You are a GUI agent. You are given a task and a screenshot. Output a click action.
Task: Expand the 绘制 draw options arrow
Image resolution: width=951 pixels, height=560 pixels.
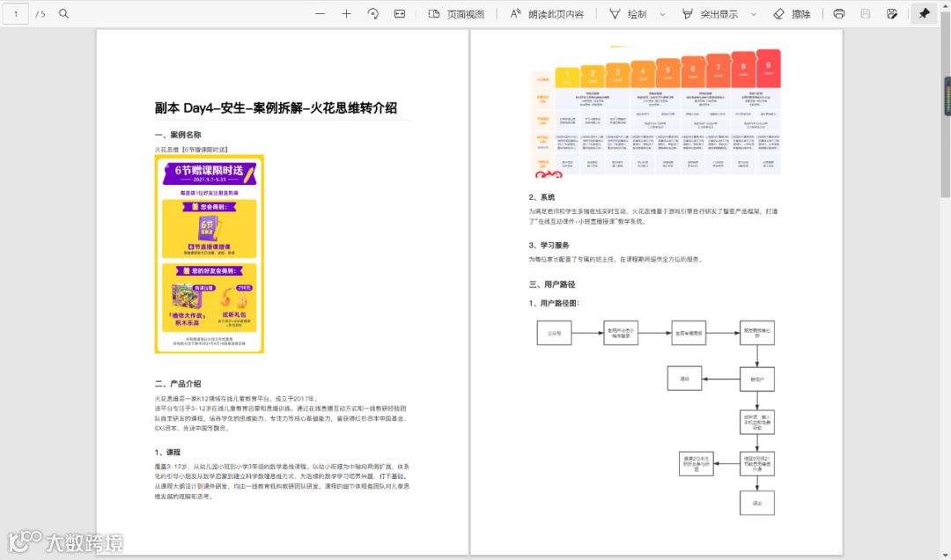tap(662, 14)
